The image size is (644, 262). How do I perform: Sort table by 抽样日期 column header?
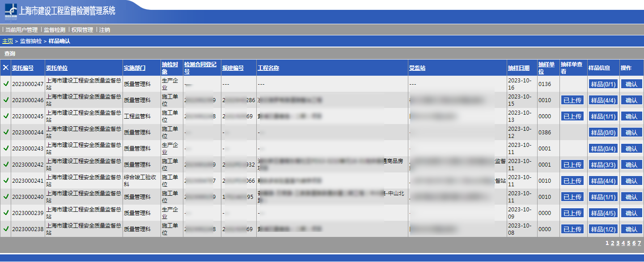pos(519,68)
